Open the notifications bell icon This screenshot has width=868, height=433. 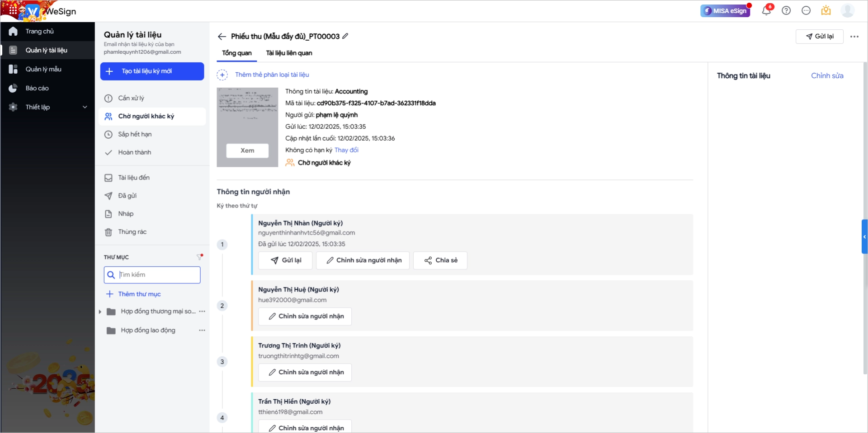click(x=766, y=10)
